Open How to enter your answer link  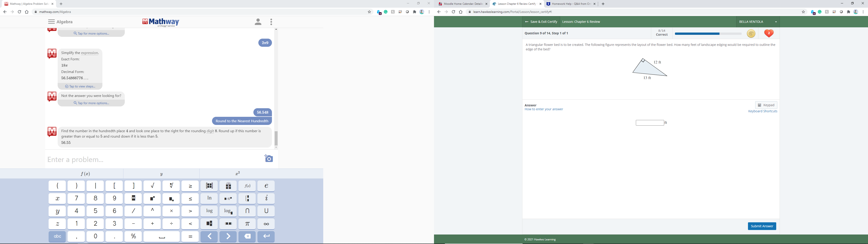[x=543, y=109]
